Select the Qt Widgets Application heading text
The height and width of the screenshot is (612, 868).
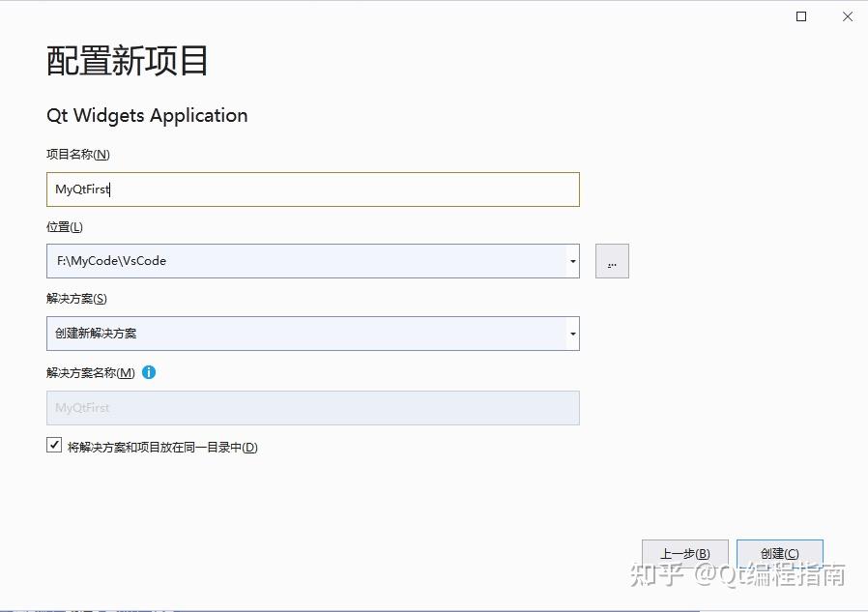(146, 115)
